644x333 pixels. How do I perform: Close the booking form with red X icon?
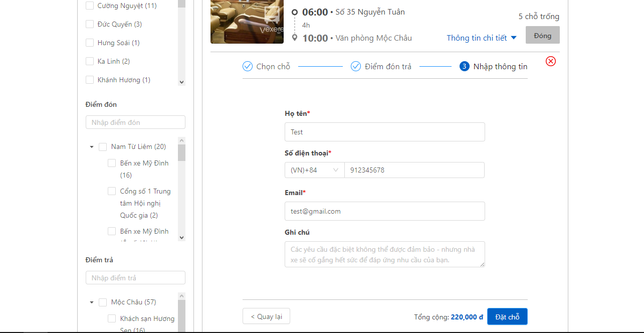(551, 61)
